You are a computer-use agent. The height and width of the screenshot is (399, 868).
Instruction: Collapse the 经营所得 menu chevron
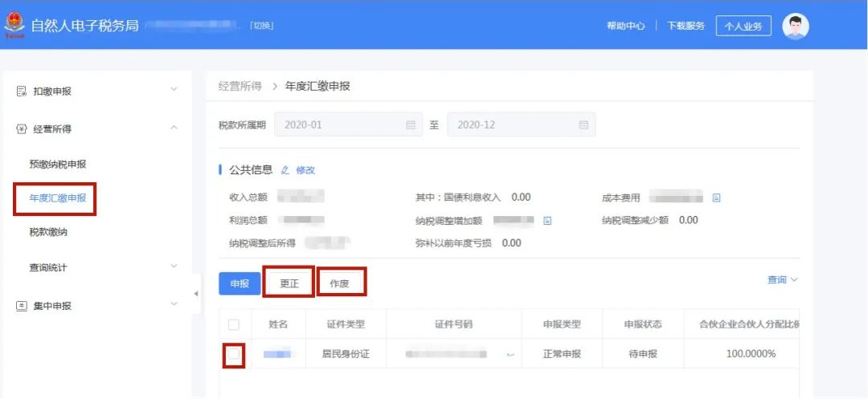coord(174,128)
